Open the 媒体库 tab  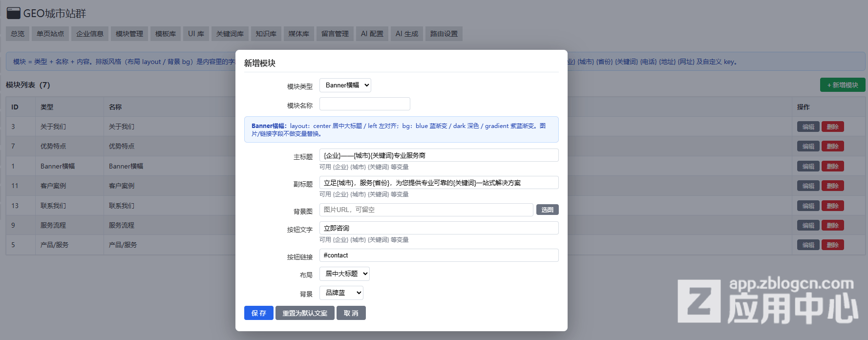tap(299, 34)
